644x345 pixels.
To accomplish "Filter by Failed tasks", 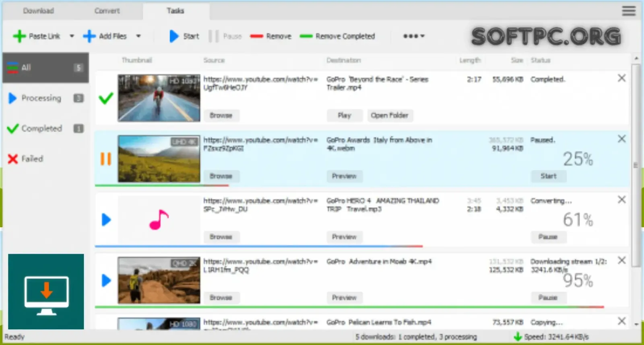I will 45,159.
